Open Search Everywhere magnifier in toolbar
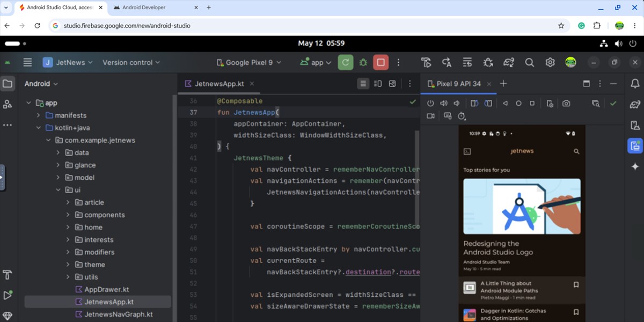The height and width of the screenshot is (322, 644). [x=529, y=62]
